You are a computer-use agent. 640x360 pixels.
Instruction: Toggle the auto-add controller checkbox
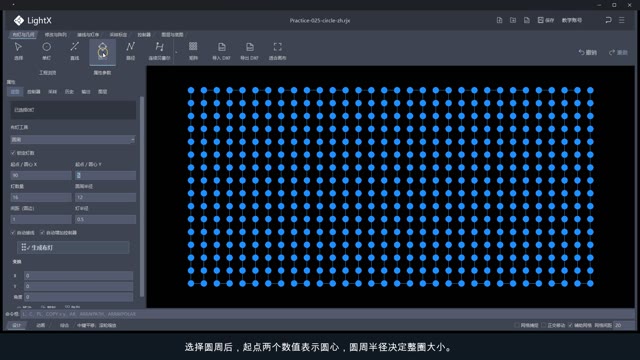pos(42,232)
